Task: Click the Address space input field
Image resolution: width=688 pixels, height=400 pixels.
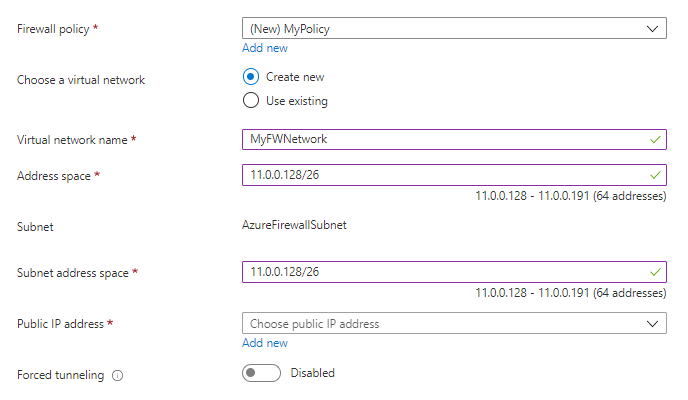Action: [440, 175]
